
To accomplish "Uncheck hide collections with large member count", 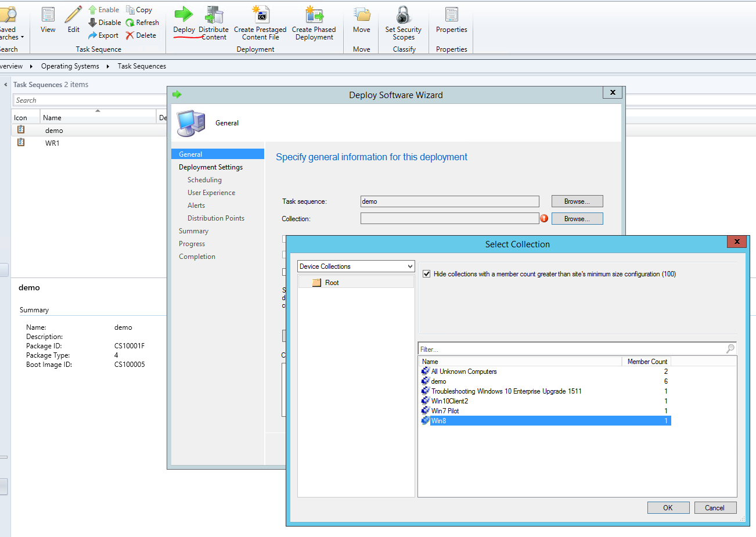I will [x=428, y=273].
